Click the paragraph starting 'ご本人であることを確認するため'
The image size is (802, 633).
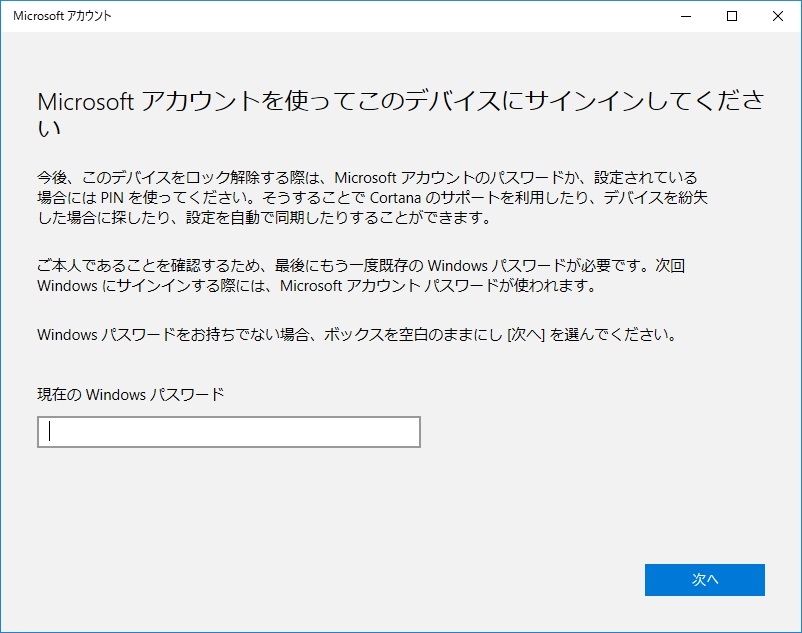click(361, 276)
